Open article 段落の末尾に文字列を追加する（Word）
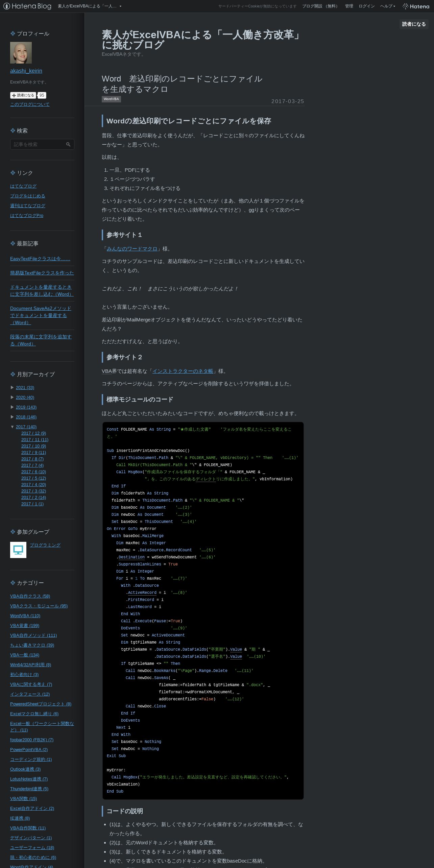434x868 pixels. [41, 340]
